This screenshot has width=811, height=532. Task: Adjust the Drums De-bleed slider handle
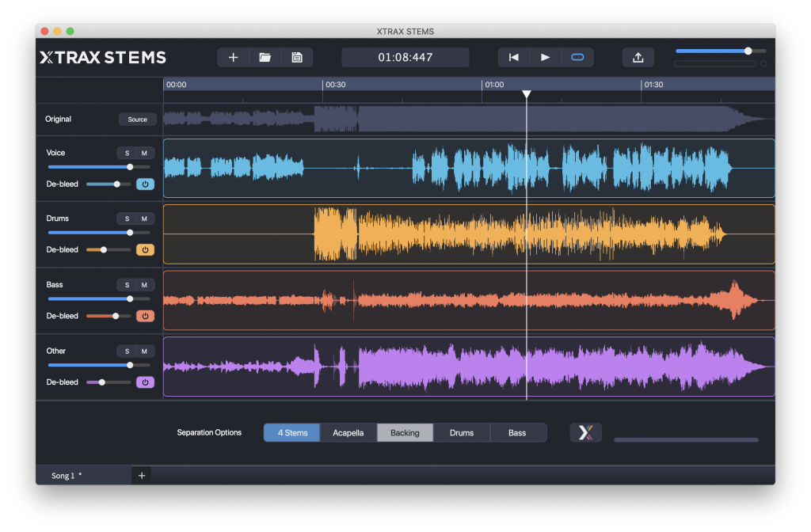tap(104, 249)
